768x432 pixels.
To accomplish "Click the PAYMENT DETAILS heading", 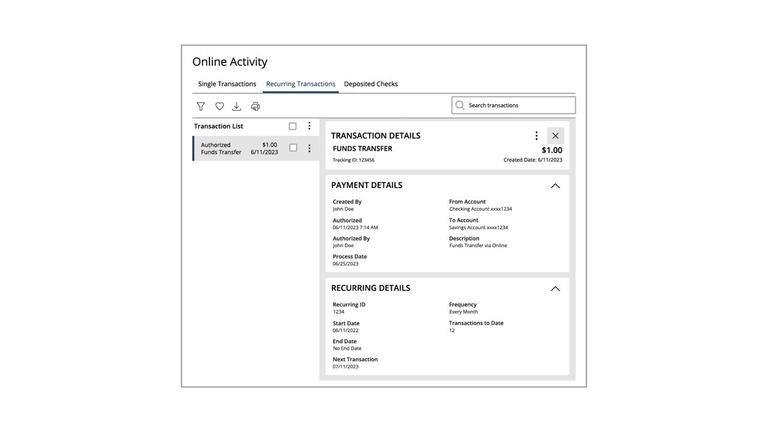I will pos(367,185).
